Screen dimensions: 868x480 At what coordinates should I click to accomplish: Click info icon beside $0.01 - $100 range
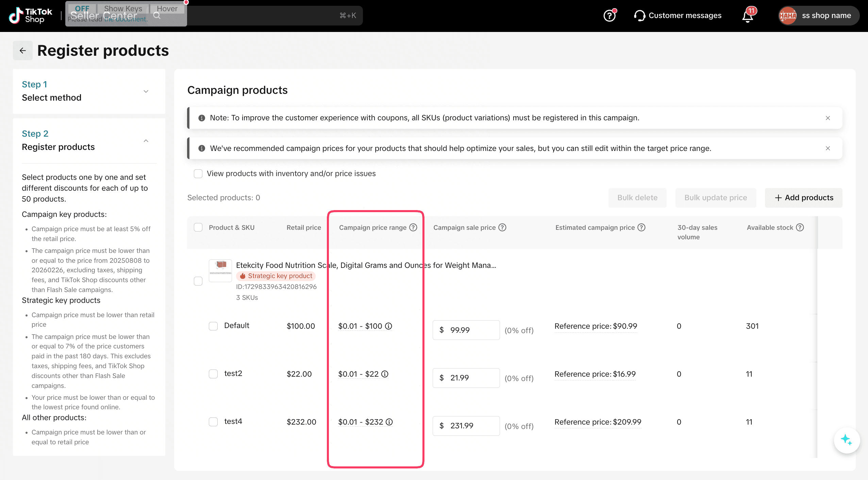tap(388, 326)
